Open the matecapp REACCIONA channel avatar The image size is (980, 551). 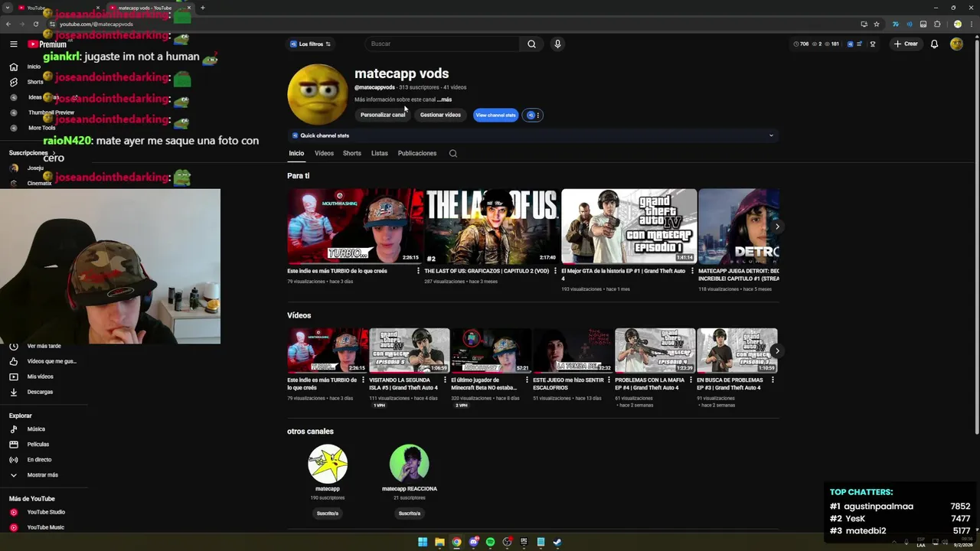pyautogui.click(x=410, y=464)
